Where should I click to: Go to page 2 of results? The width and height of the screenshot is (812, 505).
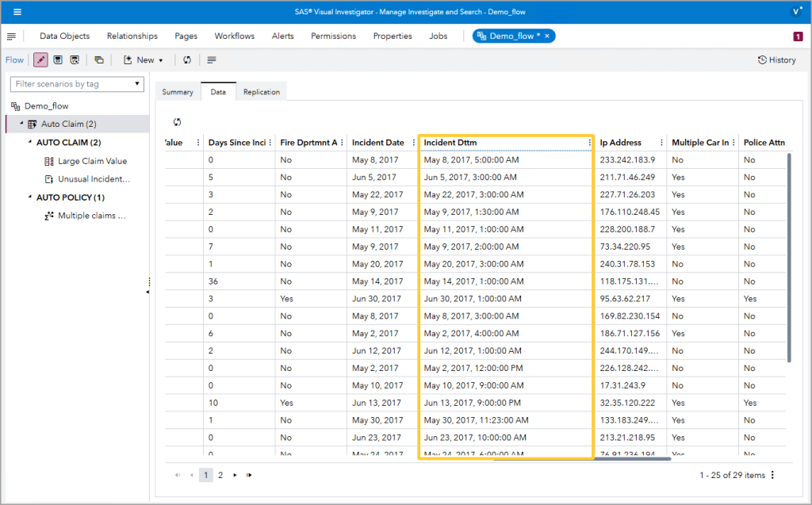(220, 475)
